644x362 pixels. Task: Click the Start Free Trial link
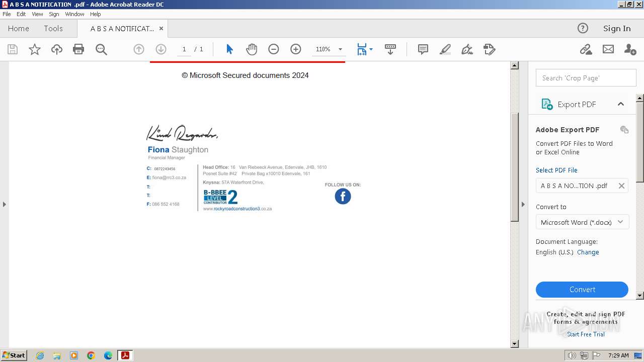586,334
